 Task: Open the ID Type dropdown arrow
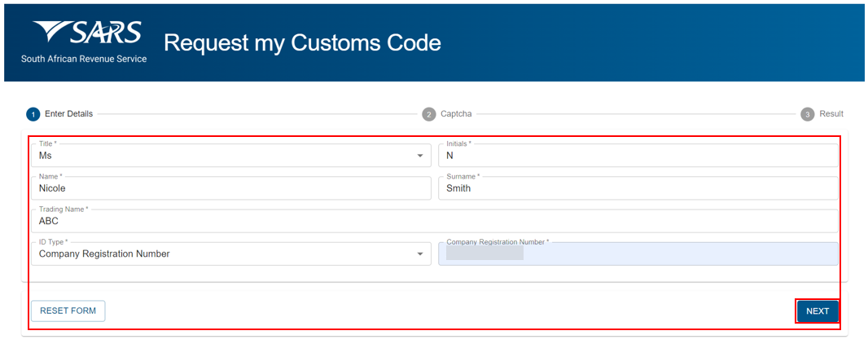click(419, 254)
